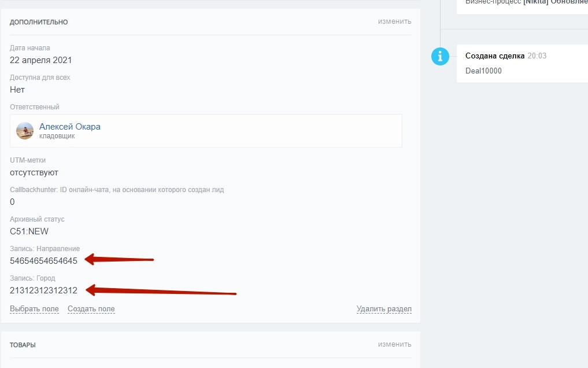
Task: Click the Выбрать поле link
Action: (x=34, y=309)
